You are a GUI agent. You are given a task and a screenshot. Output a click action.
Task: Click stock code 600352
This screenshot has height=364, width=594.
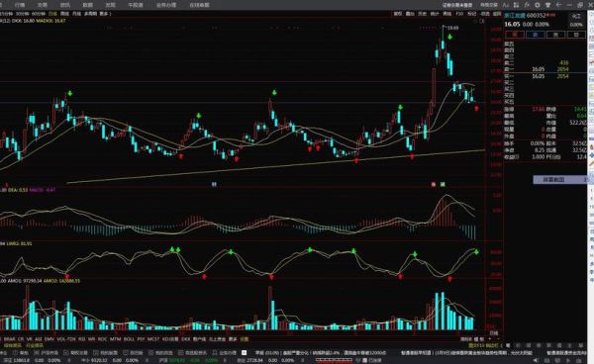click(x=536, y=15)
